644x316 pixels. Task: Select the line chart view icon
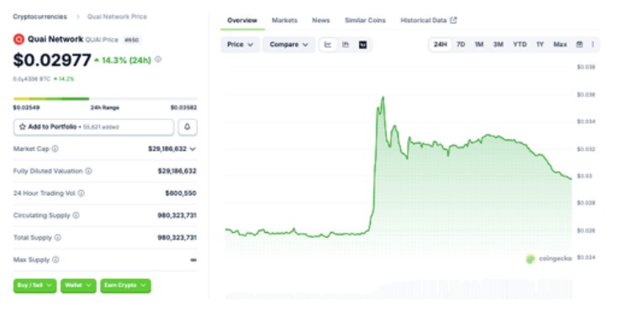click(328, 45)
